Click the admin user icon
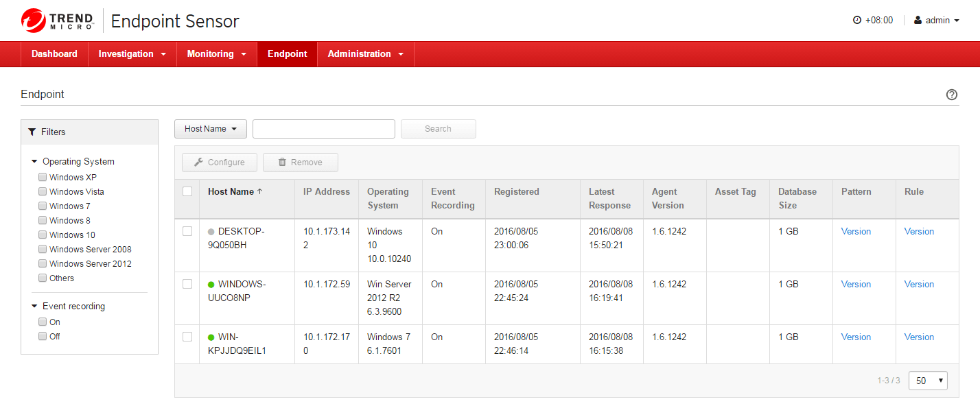Screen dimensions: 980x419 pos(918,21)
